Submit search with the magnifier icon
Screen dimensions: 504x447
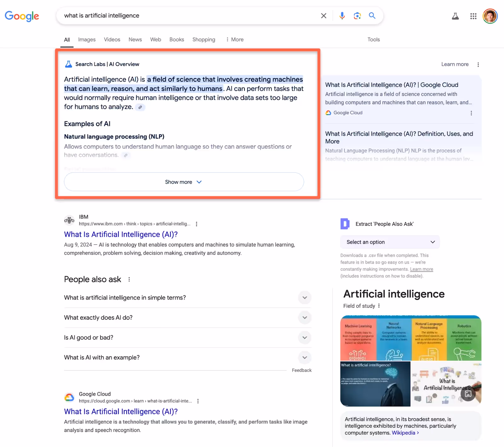tap(372, 15)
